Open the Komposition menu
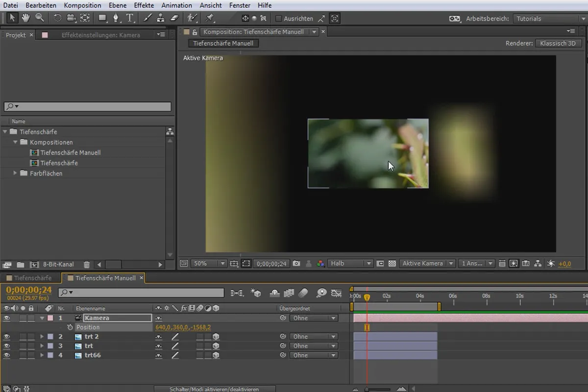This screenshot has width=588, height=392. click(x=82, y=5)
